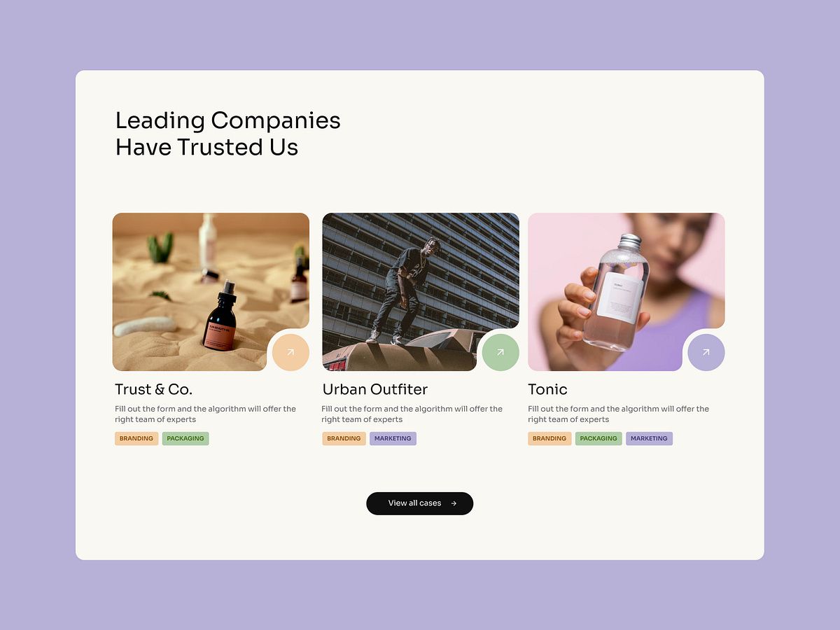Image resolution: width=840 pixels, height=630 pixels.
Task: Open the Trust & Co. title
Action: [153, 389]
